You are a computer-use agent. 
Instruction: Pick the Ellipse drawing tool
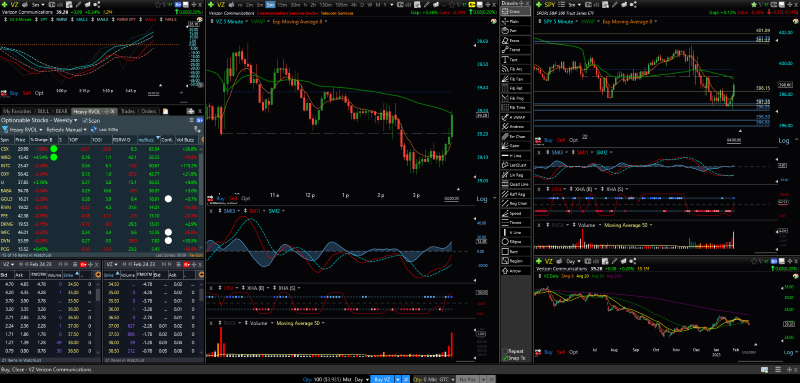point(516,242)
